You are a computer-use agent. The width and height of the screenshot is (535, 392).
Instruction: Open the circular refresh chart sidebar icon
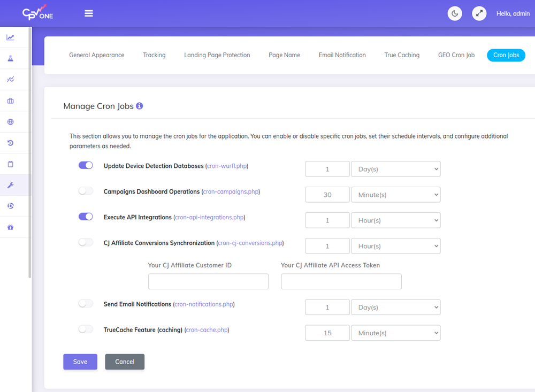click(x=11, y=206)
